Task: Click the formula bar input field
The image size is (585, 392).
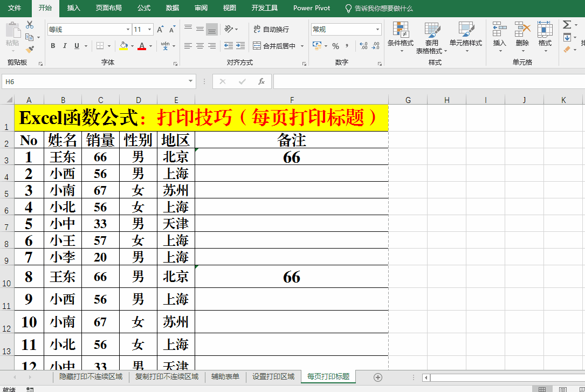Action: (x=426, y=81)
